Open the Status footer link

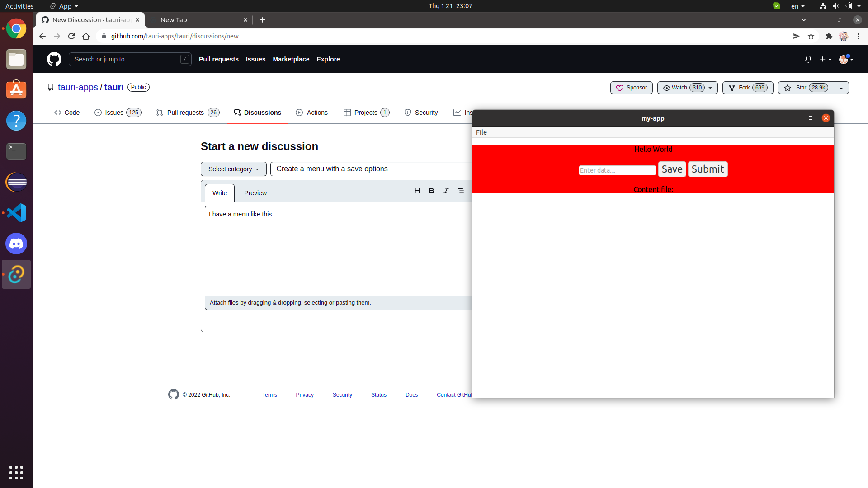click(x=379, y=395)
